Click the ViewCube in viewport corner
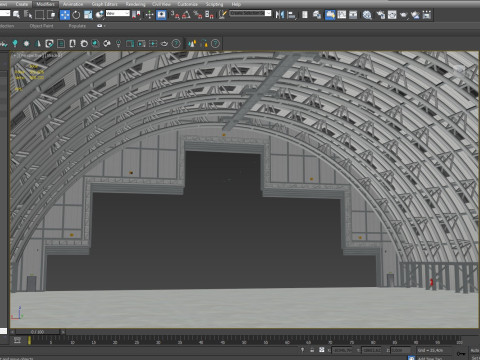 [x=460, y=70]
